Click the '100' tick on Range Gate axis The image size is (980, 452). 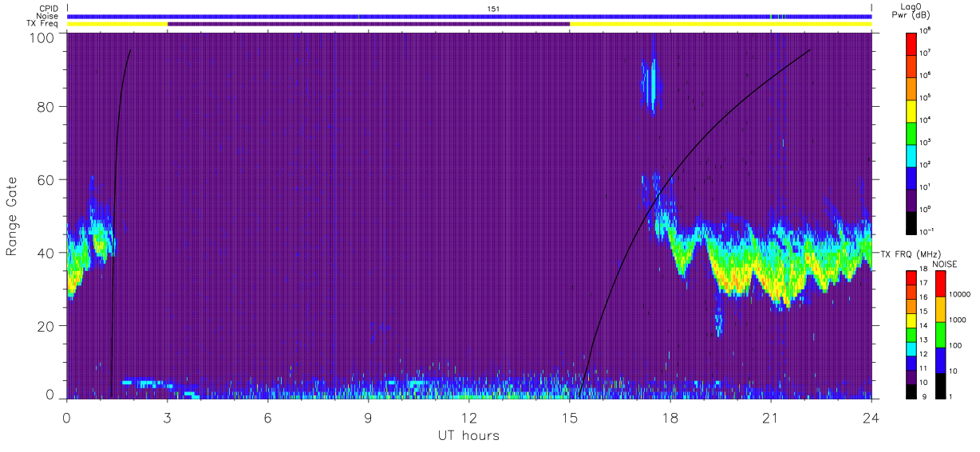pyautogui.click(x=43, y=37)
